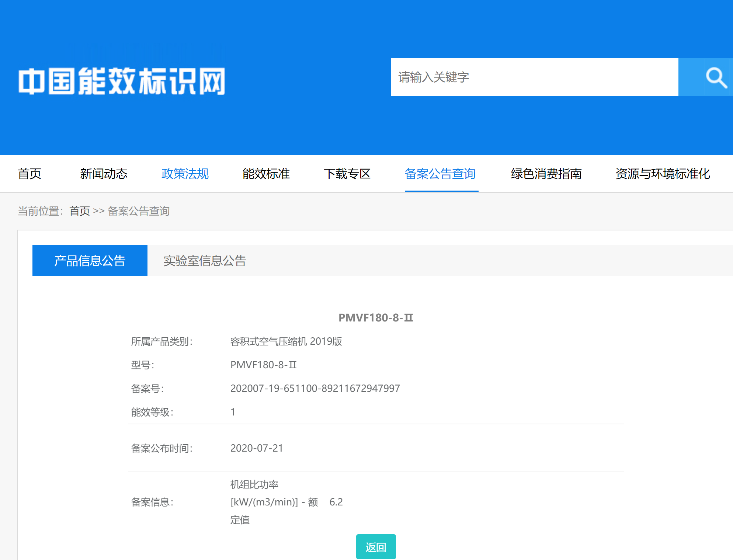
Task: Open the 新闻动态 menu item
Action: [x=104, y=174]
